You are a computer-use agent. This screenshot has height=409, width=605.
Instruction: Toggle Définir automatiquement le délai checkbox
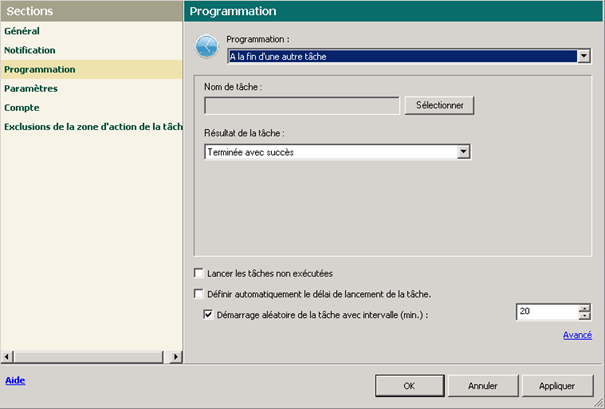coord(199,294)
